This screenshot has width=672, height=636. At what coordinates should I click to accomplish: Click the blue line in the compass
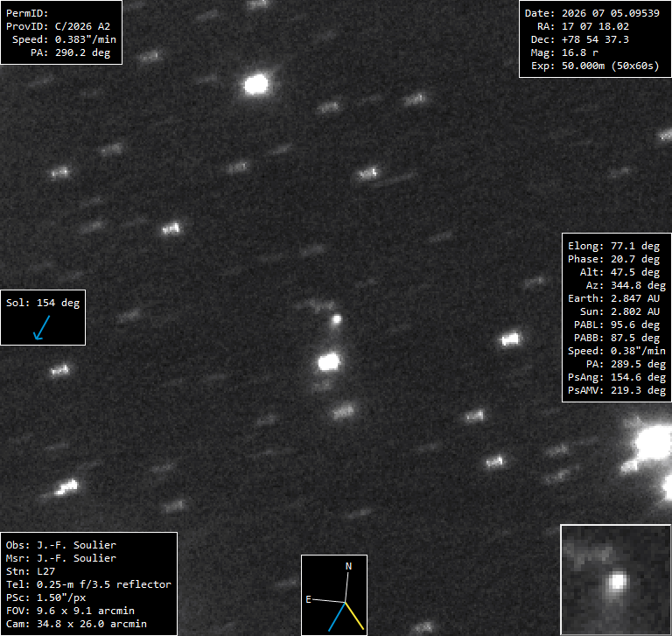click(x=337, y=617)
